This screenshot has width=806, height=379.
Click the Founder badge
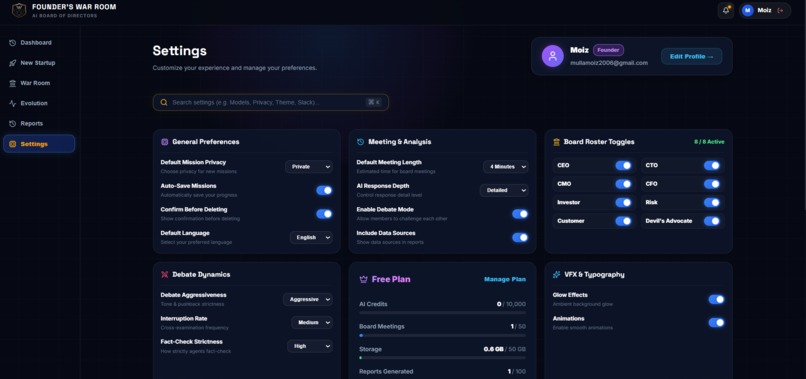[609, 50]
